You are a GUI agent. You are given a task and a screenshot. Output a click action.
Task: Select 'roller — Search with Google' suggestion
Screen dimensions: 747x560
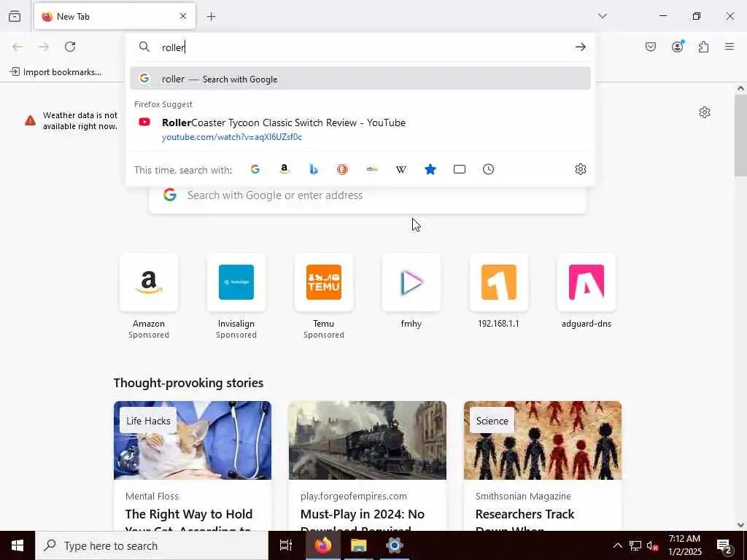point(360,79)
